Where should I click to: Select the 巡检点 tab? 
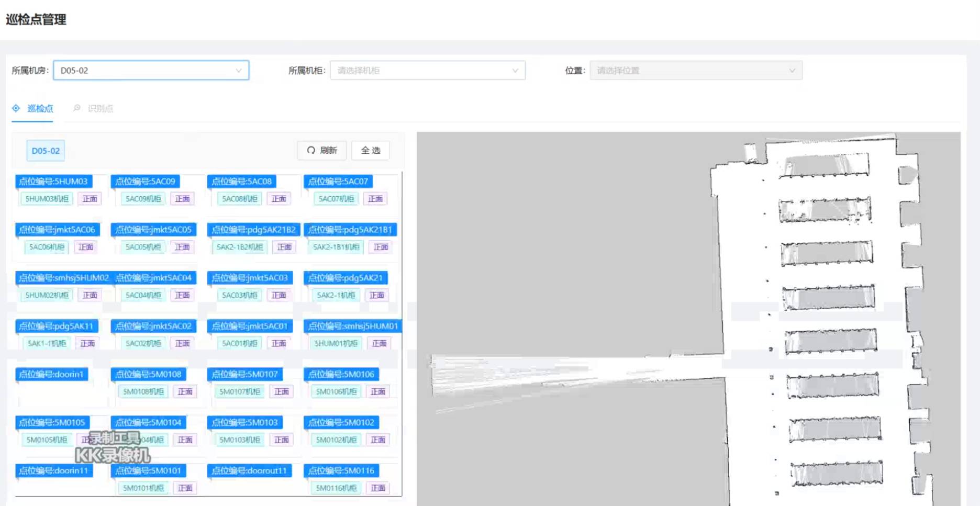tap(40, 108)
